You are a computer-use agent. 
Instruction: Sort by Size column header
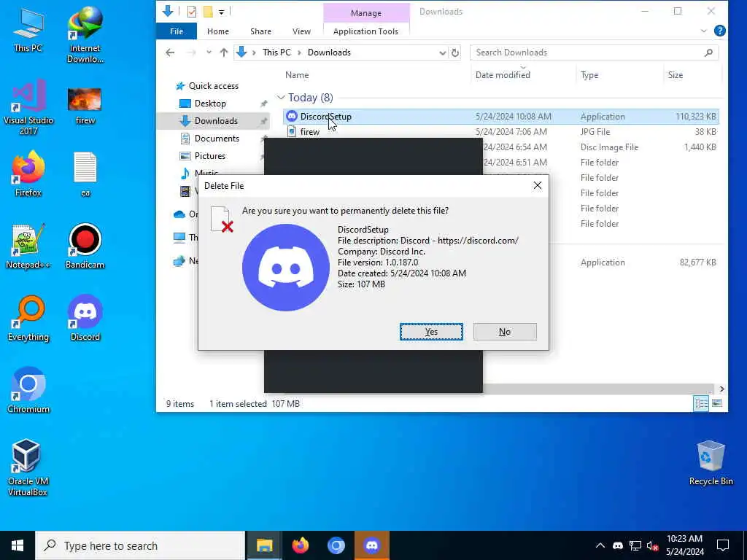tap(675, 75)
